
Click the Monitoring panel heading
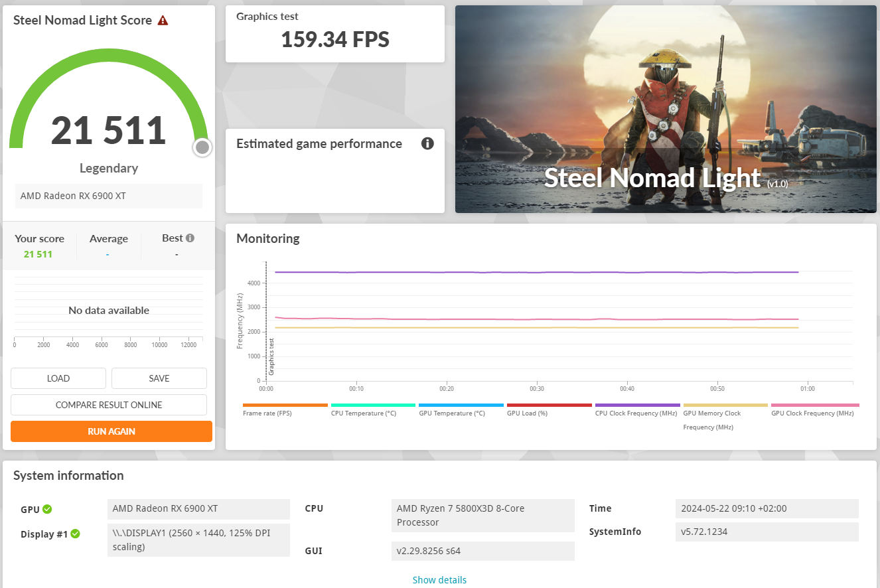point(268,238)
